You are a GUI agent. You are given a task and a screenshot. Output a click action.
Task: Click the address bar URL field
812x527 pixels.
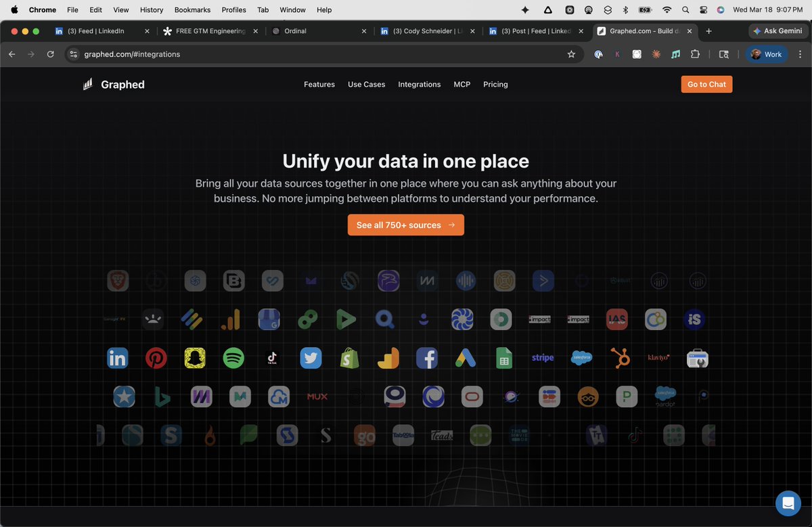point(323,54)
